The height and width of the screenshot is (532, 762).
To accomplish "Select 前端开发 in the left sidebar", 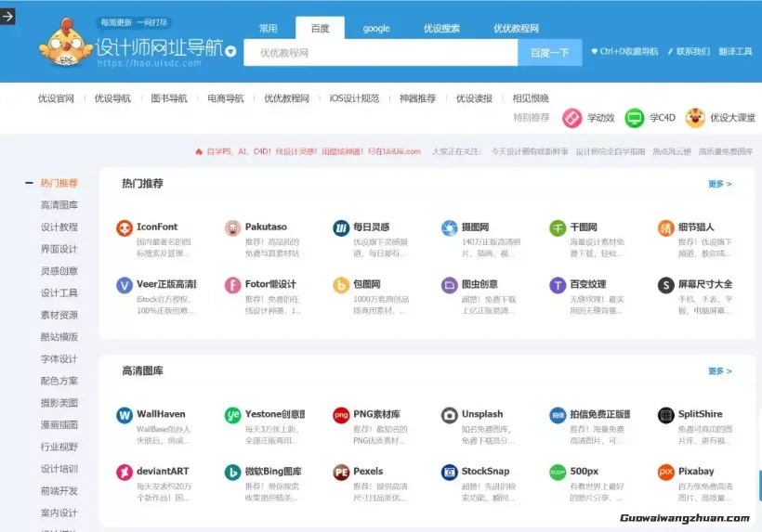I will [x=59, y=491].
